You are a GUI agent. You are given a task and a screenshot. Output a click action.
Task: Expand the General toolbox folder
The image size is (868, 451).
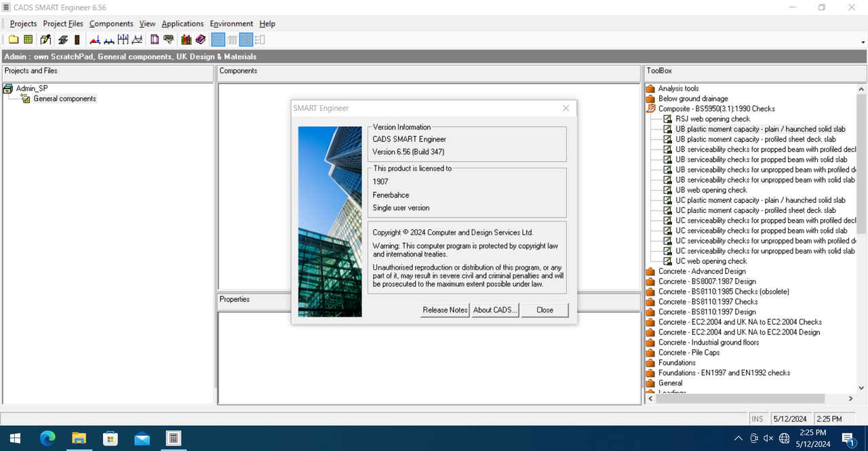coord(670,383)
